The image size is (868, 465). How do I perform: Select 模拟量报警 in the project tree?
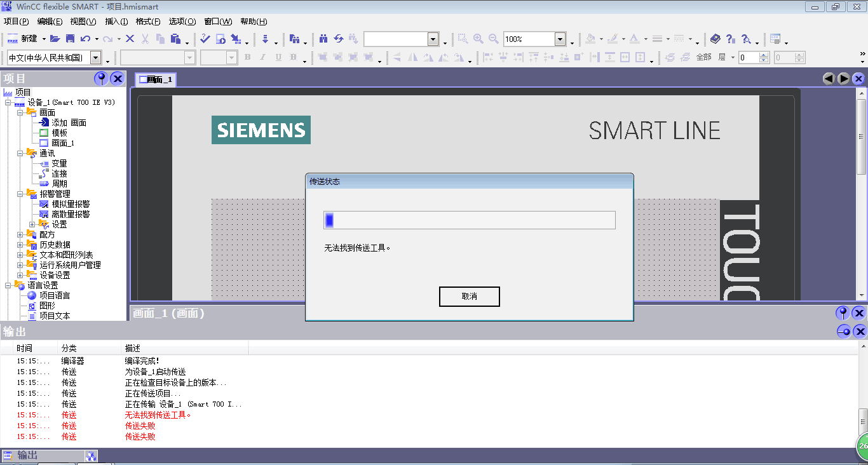[71, 204]
